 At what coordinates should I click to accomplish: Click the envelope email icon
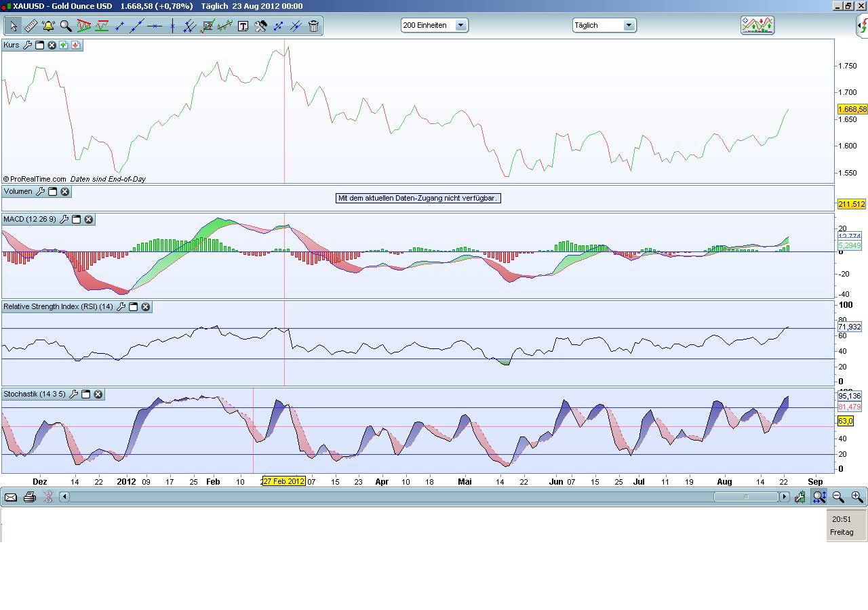pyautogui.click(x=11, y=497)
